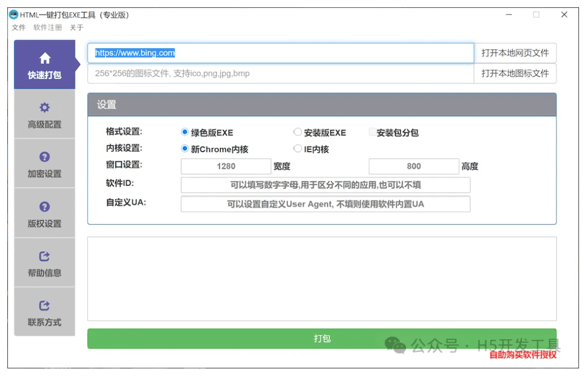Switch to the IE内核 radio option
Viewport: 588px width, 392px height.
[x=297, y=149]
